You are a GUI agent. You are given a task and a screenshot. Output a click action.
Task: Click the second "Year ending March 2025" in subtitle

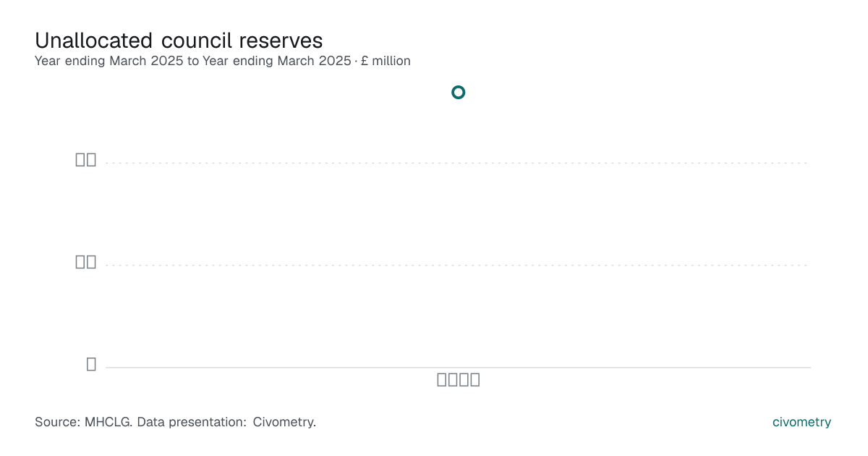point(276,61)
